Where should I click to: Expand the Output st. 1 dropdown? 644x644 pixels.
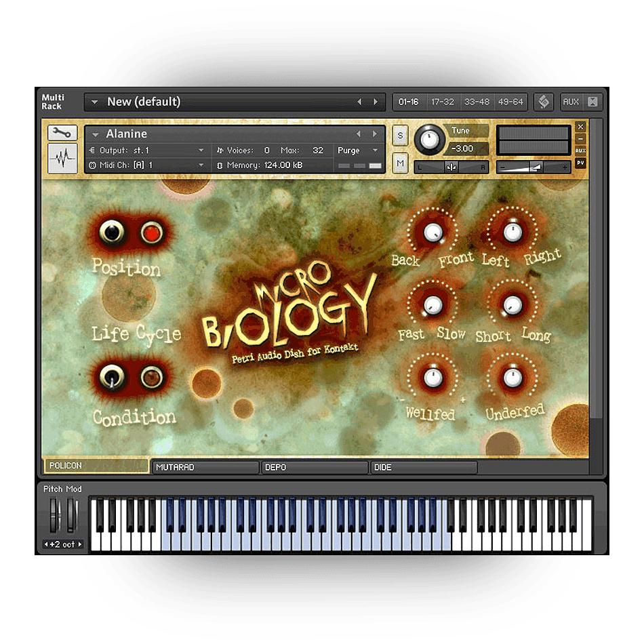(201, 150)
